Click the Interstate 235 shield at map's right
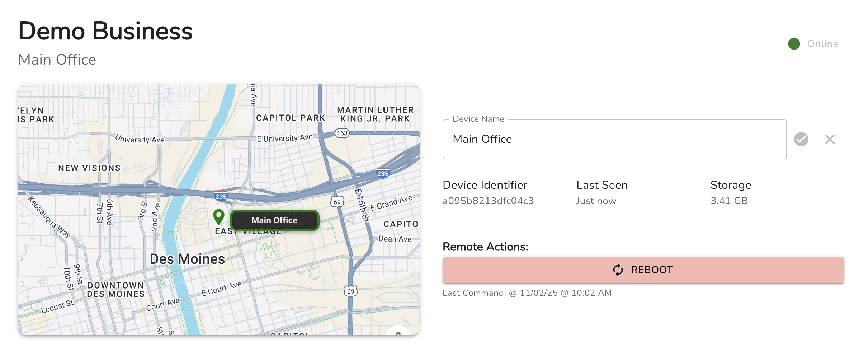This screenshot has width=868, height=356. (383, 173)
